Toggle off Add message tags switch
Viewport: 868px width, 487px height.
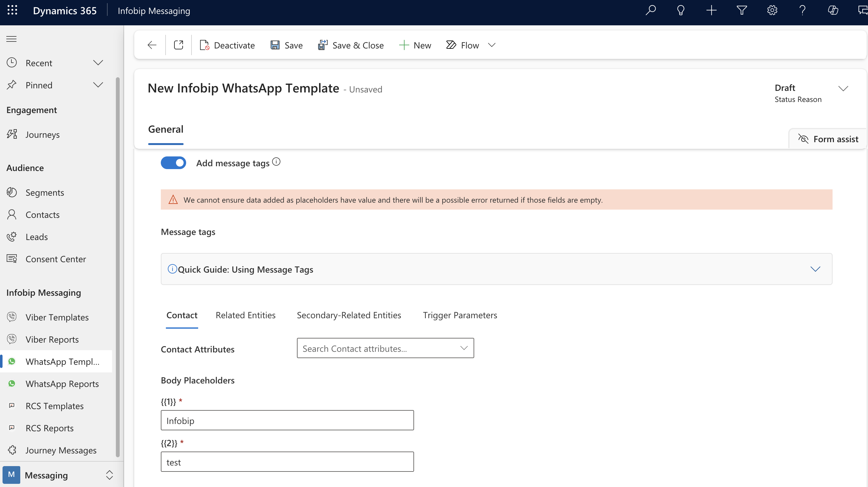(x=173, y=163)
